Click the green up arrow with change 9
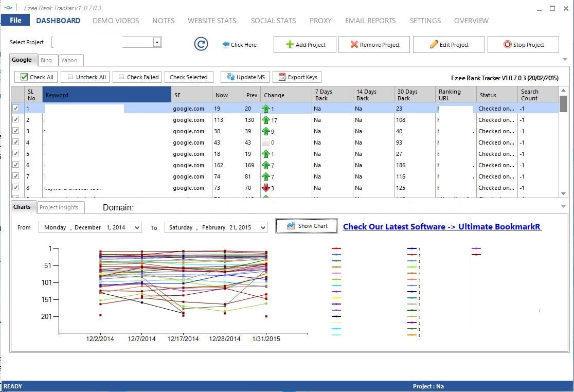The image size is (574, 392). point(266,131)
